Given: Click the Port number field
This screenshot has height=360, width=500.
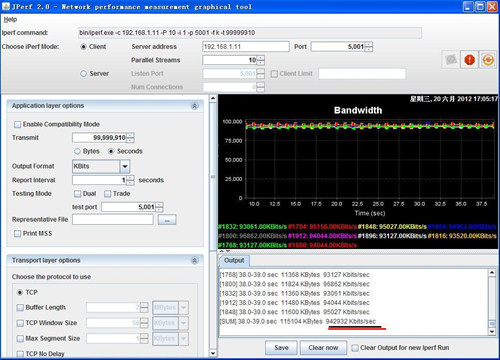Looking at the screenshot, I should [x=338, y=47].
